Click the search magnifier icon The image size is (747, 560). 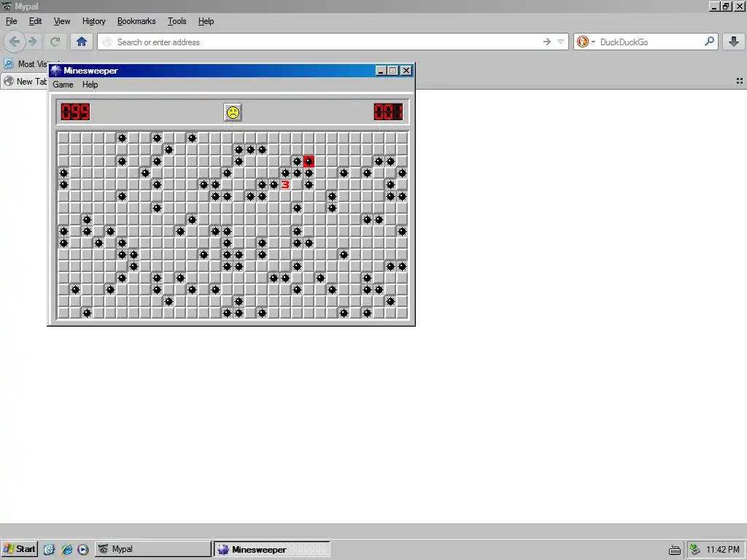tap(709, 42)
